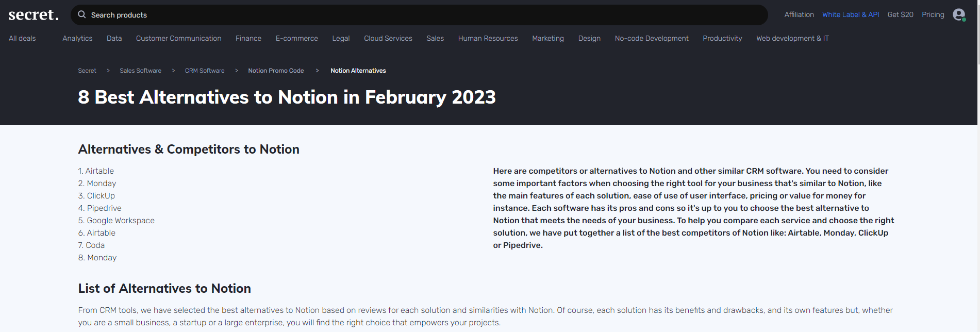980x332 pixels.
Task: Open the user profile avatar
Action: (959, 15)
